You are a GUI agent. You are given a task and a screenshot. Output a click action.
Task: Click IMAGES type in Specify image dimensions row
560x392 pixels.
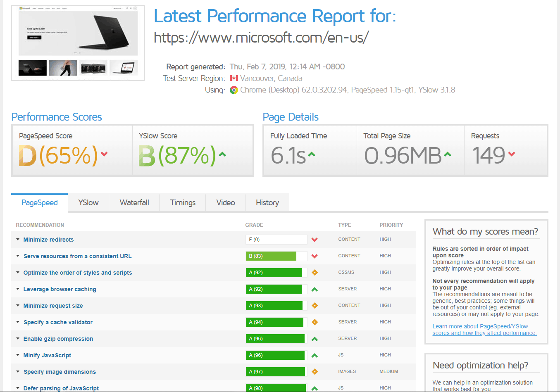click(x=347, y=371)
